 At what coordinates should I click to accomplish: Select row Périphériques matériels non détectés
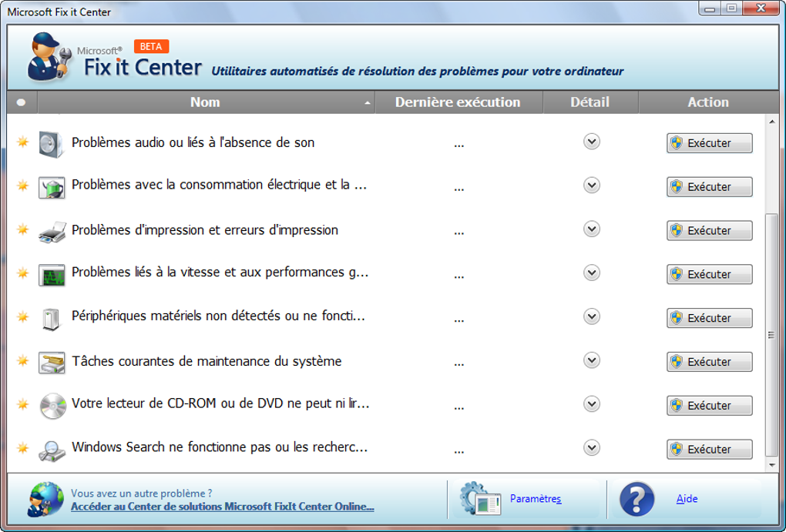click(386, 316)
